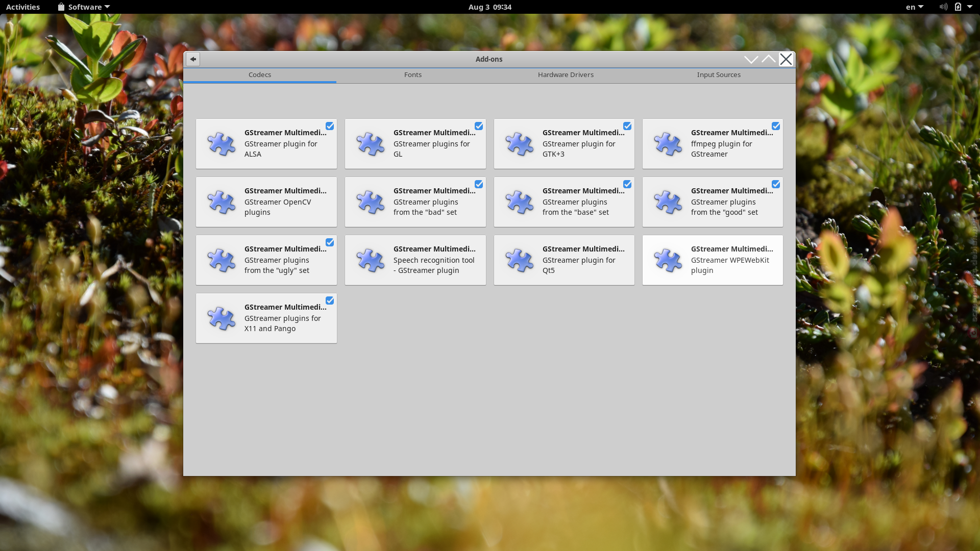Close the Add-ons window
This screenshot has width=980, height=551.
click(786, 59)
